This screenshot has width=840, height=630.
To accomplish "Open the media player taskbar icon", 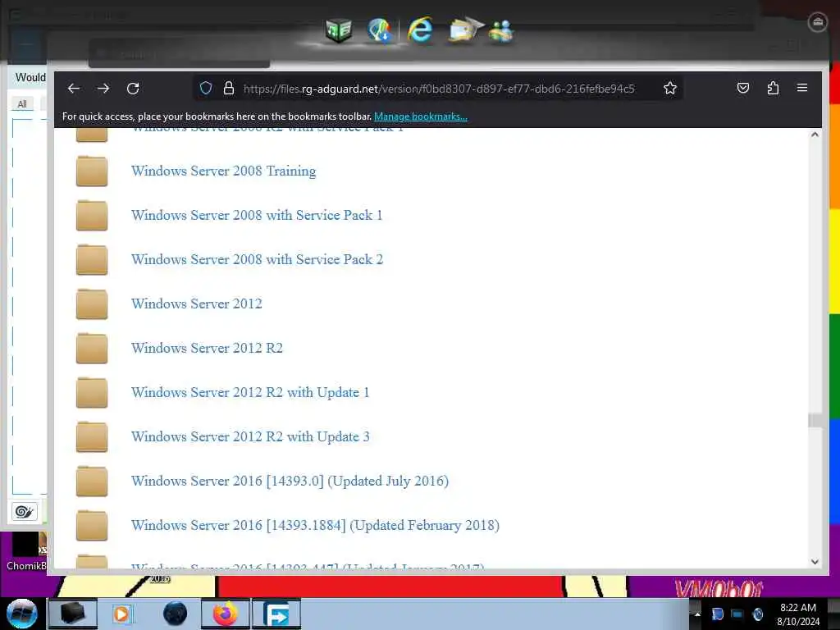I will point(121,614).
